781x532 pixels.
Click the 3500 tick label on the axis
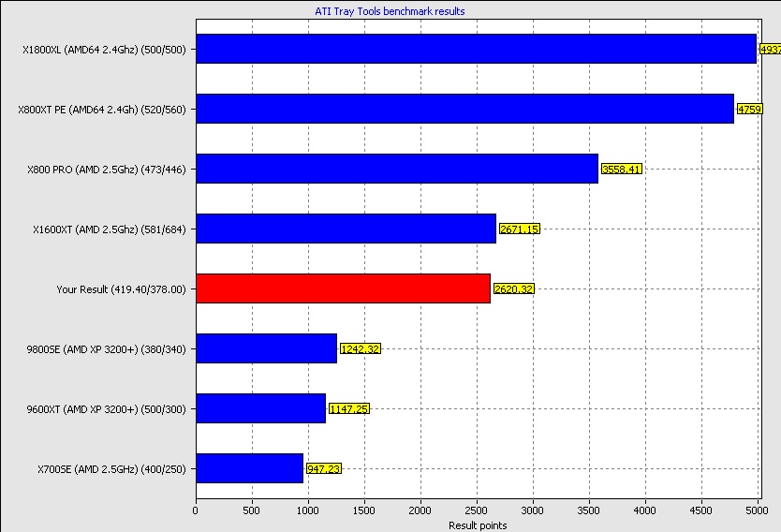588,510
